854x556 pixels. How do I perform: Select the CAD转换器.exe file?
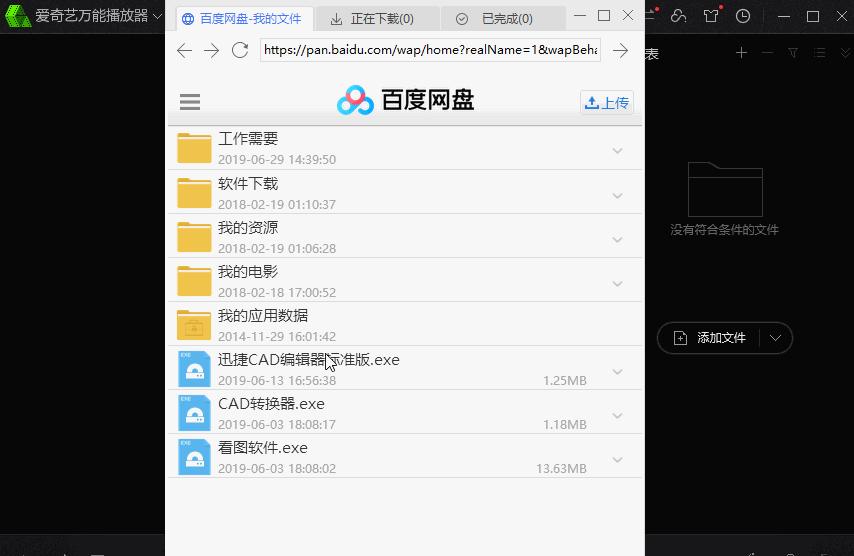click(405, 413)
